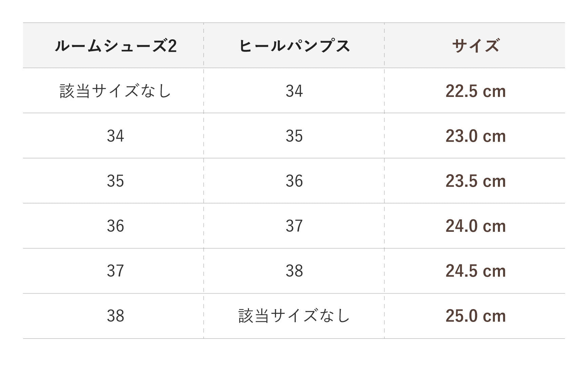Select 該当サイズなし in the ルームシューズ2 column
588x366 pixels.
coord(115,91)
